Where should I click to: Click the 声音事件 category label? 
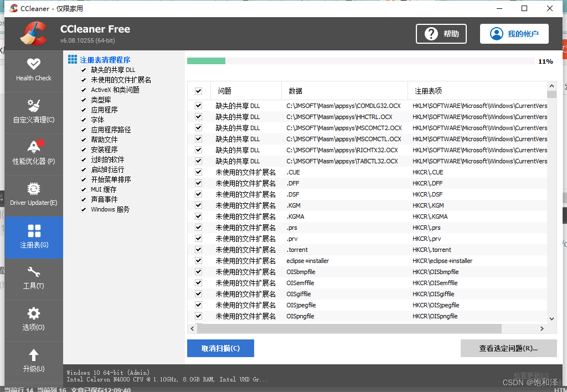tap(104, 200)
